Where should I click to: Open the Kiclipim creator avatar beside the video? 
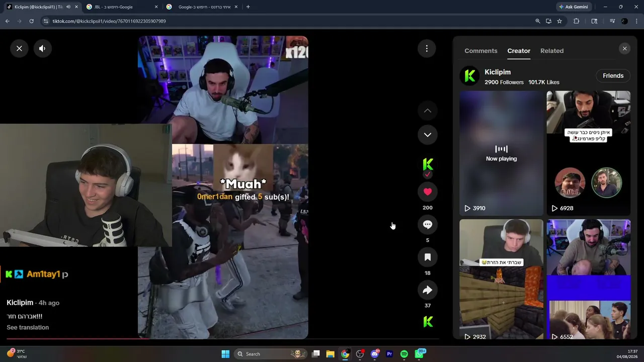click(428, 164)
